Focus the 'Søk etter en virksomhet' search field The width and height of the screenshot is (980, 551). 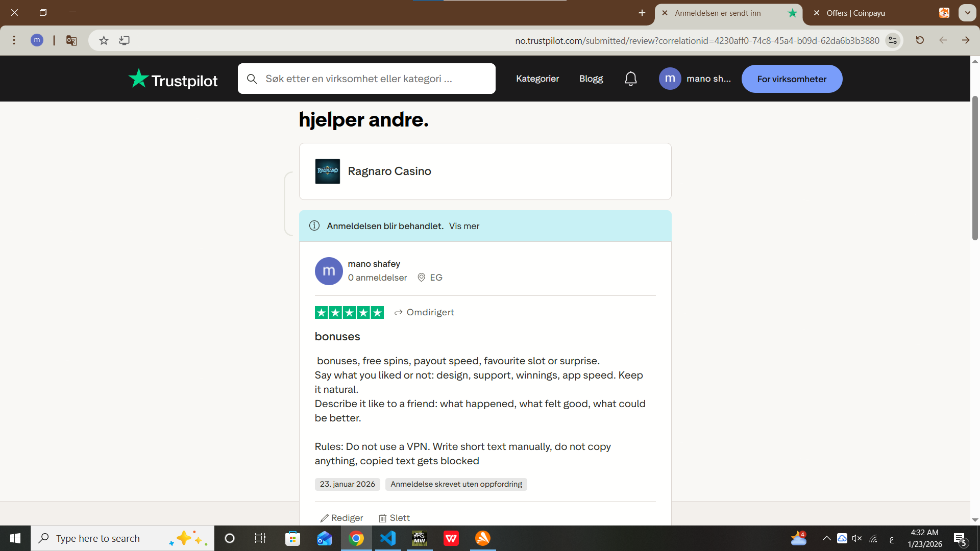[366, 79]
